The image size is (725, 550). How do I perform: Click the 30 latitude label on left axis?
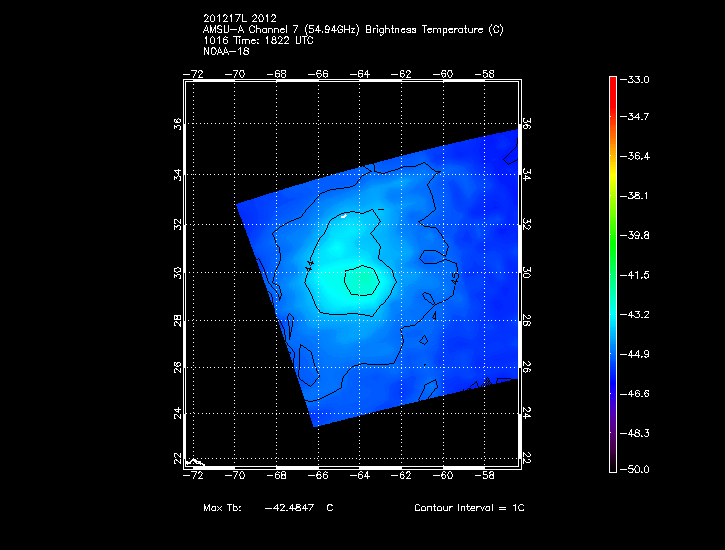coord(179,272)
